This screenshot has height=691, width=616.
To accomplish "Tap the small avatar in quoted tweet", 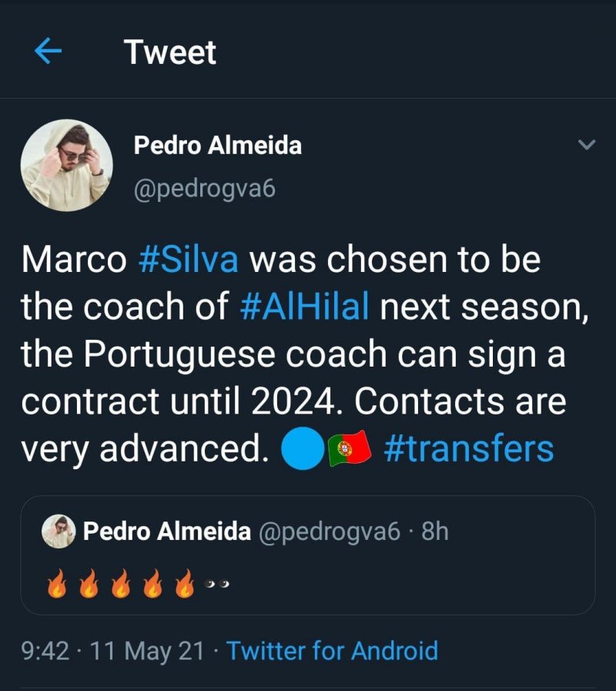I will (x=59, y=532).
